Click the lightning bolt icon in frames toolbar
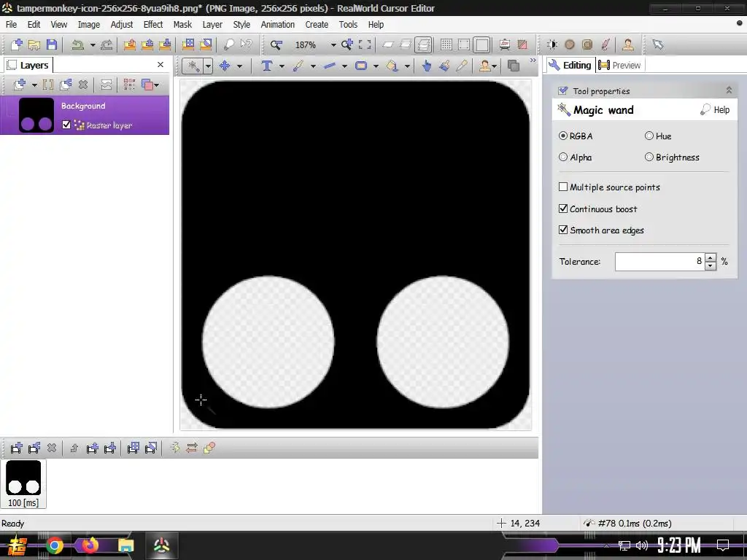This screenshot has width=747, height=560. [x=175, y=448]
